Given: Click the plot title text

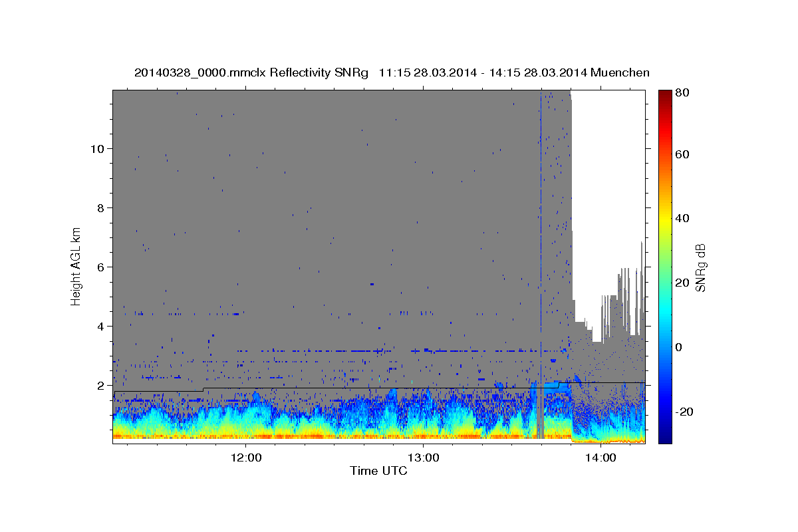Looking at the screenshot, I should tap(392, 72).
